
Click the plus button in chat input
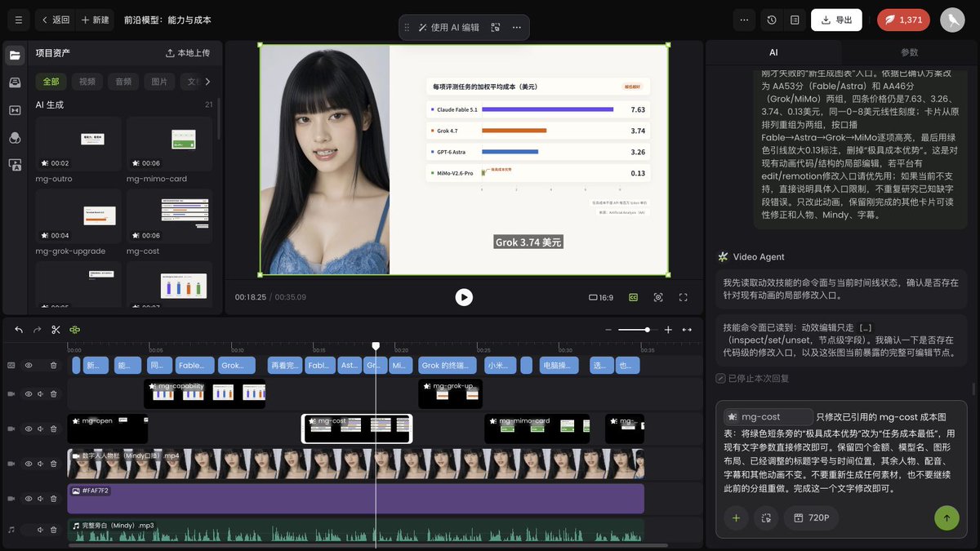coord(736,518)
